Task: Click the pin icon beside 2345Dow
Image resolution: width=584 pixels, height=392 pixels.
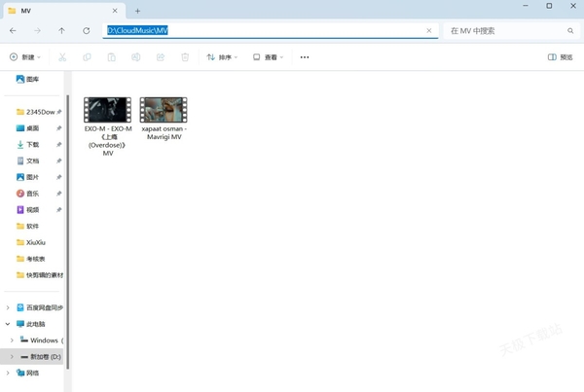Action: 58,112
